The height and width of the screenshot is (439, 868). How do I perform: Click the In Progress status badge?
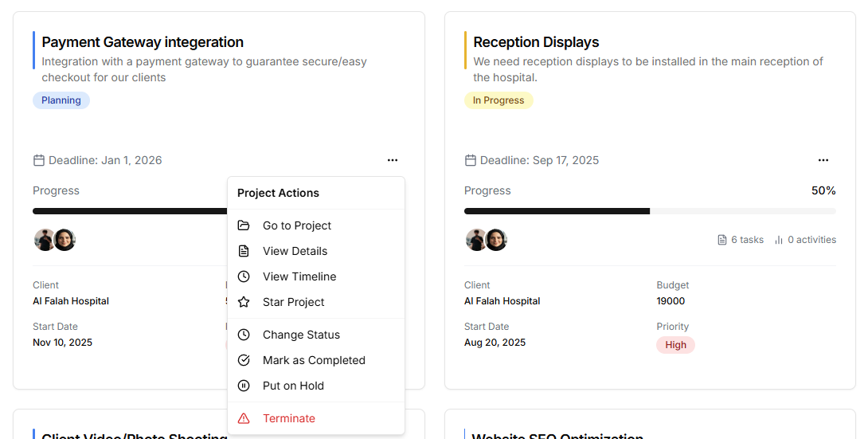499,100
